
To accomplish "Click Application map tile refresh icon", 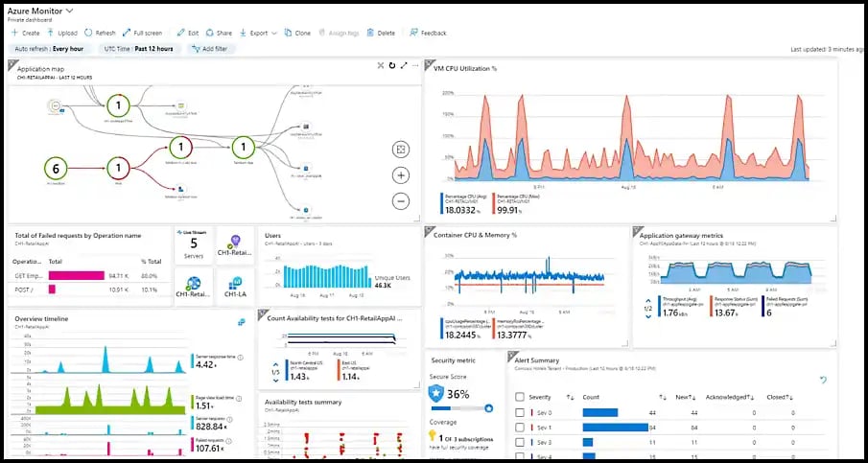I will [392, 65].
